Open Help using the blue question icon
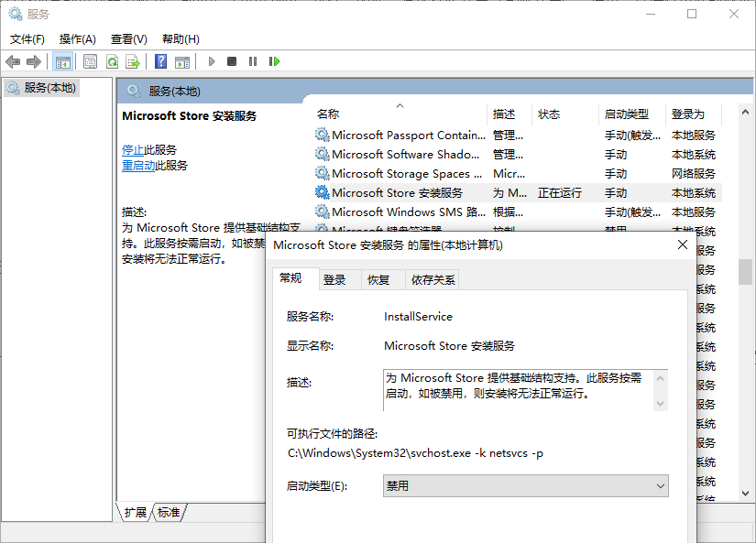 click(x=159, y=61)
